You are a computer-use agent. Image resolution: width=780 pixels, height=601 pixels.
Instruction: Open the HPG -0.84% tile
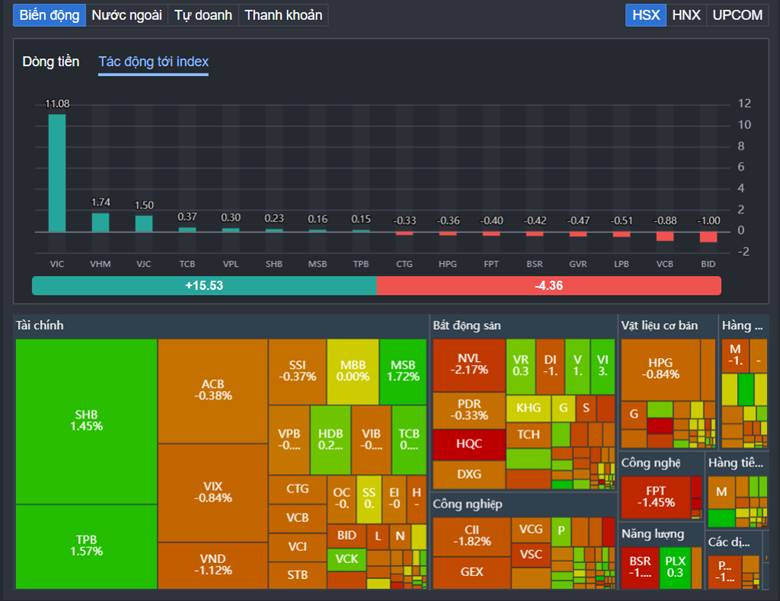coord(661,370)
